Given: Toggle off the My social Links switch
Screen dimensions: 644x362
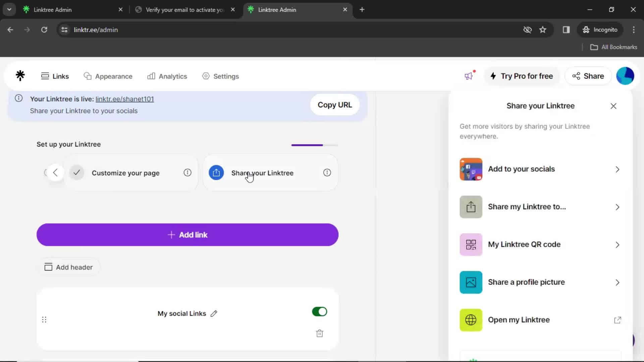Looking at the screenshot, I should click(x=319, y=312).
